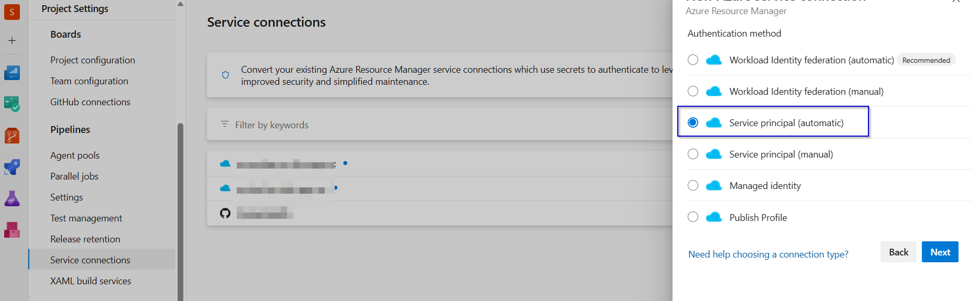Open the first blurred Azure service connection row
Image resolution: width=980 pixels, height=301 pixels.
click(x=440, y=164)
